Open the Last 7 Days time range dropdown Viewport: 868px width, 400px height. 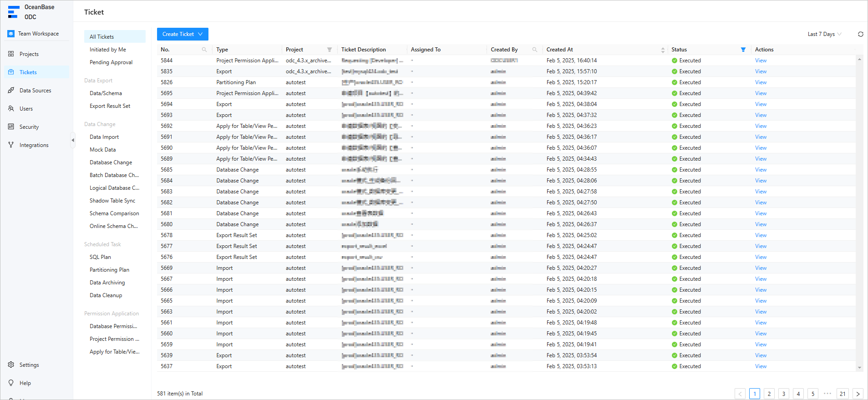824,34
